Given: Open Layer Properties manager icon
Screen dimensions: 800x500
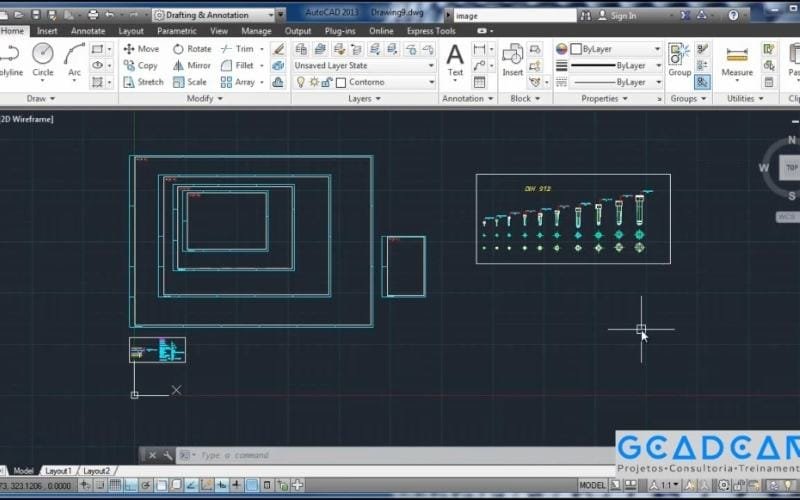Looking at the screenshot, I should click(301, 49).
